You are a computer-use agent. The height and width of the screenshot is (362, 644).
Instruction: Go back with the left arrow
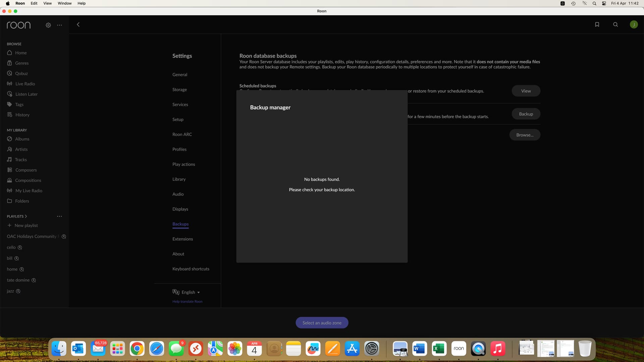pyautogui.click(x=78, y=24)
